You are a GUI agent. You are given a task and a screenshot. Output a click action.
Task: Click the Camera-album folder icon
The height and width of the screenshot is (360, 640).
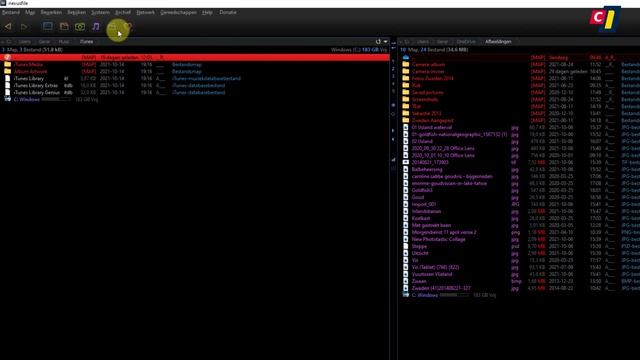(406, 64)
